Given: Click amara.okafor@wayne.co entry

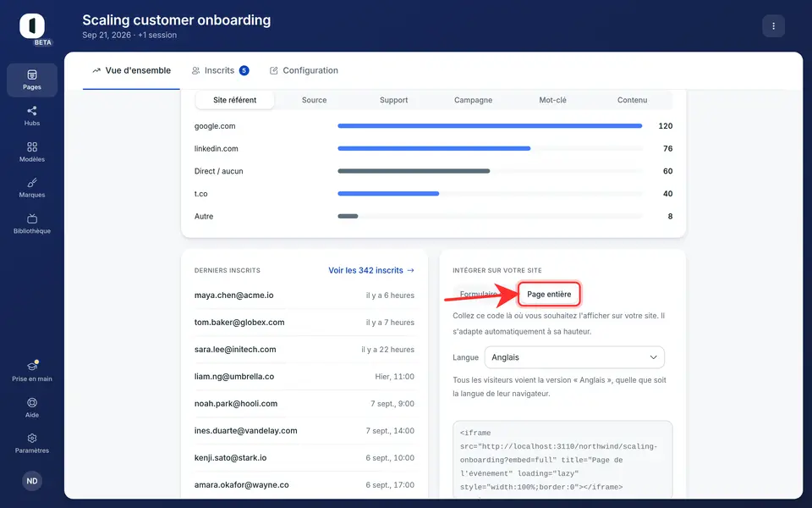Looking at the screenshot, I should click(241, 485).
